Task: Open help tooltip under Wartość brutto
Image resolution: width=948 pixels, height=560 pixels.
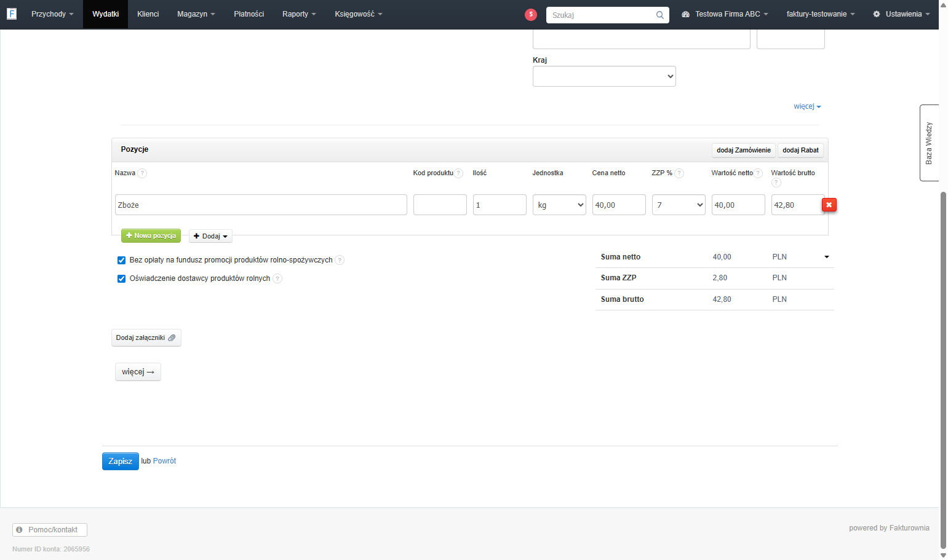Action: [776, 183]
